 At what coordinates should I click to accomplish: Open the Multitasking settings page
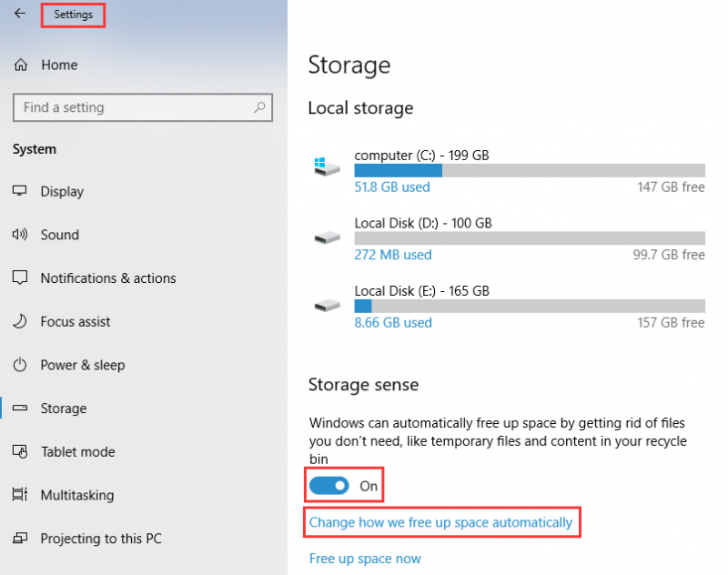coord(77,495)
